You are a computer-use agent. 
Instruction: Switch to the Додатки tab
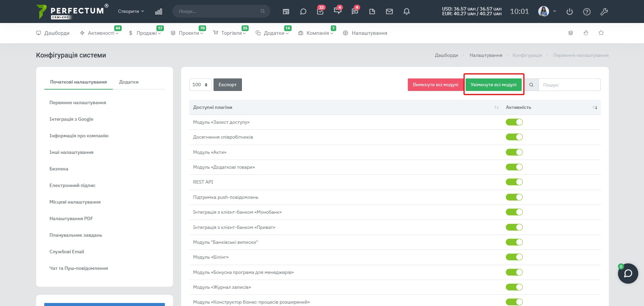[x=129, y=82]
